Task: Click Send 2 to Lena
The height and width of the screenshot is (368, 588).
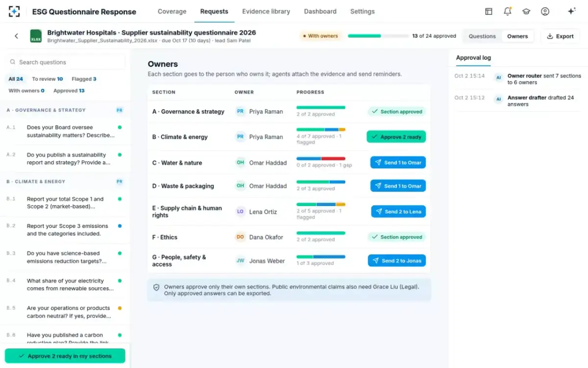Action: click(x=398, y=211)
